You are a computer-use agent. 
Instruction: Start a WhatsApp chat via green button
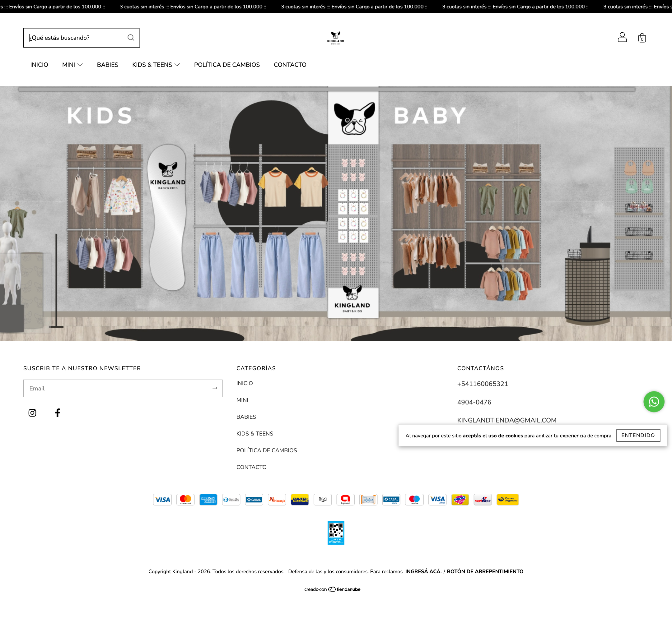[654, 402]
